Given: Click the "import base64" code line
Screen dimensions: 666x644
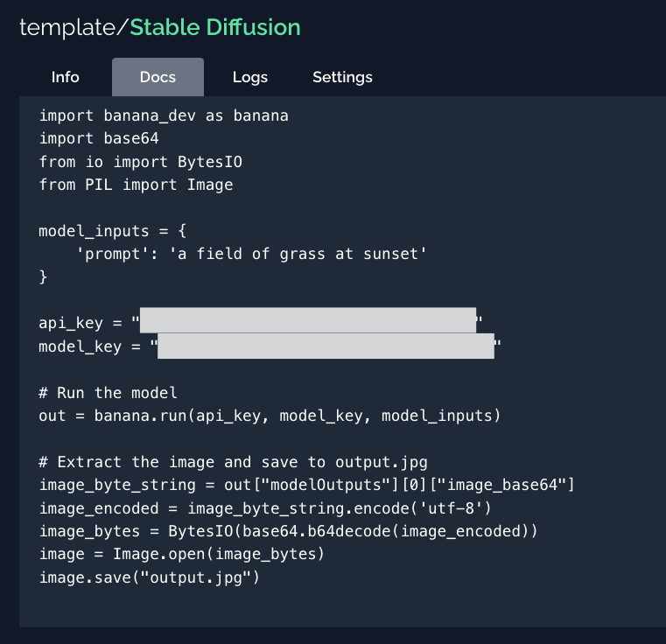Looking at the screenshot, I should pos(99,138).
